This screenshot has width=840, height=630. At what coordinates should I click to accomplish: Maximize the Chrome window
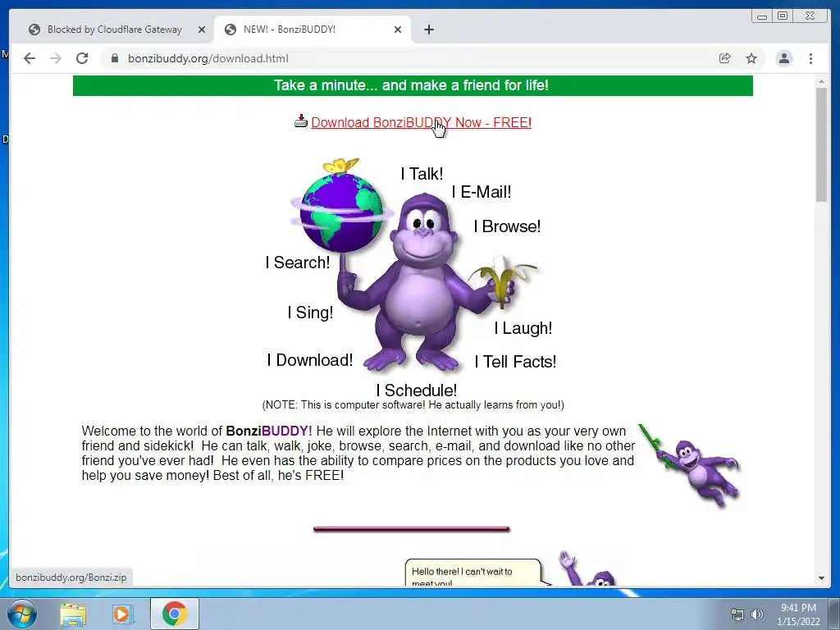[782, 16]
